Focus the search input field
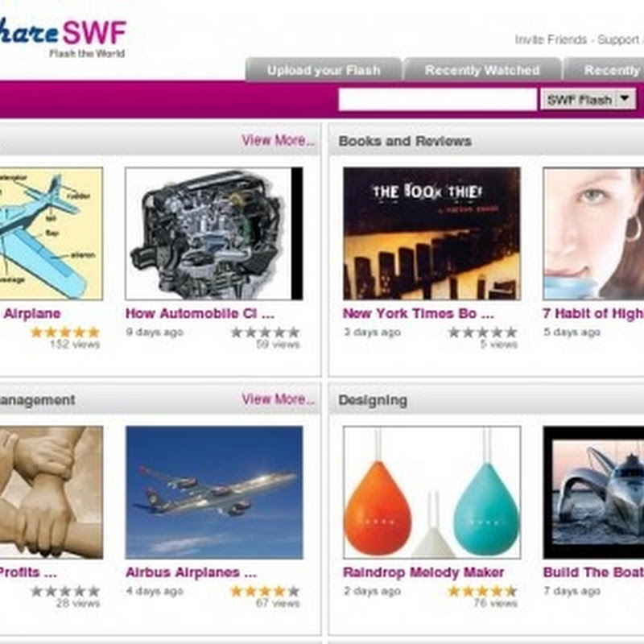The image size is (644, 644). 437,99
